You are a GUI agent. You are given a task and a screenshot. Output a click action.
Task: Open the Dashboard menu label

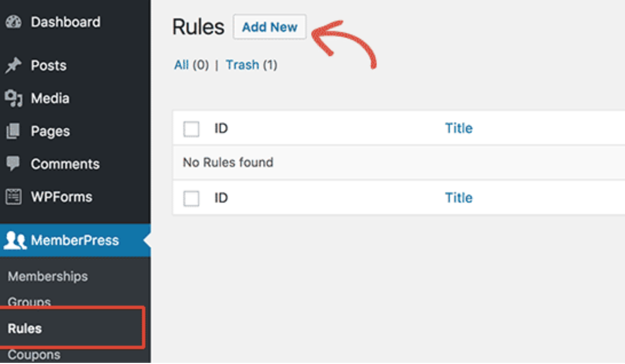coord(65,22)
